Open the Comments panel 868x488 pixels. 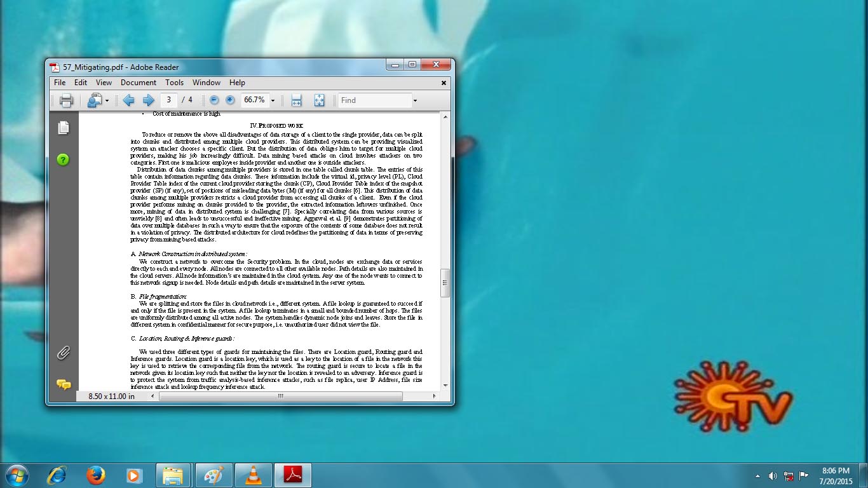tap(62, 384)
